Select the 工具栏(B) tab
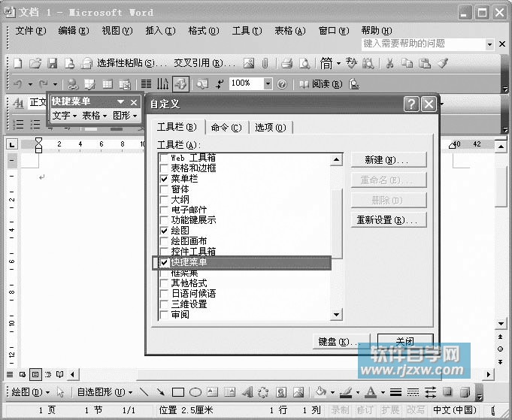 pyautogui.click(x=177, y=127)
